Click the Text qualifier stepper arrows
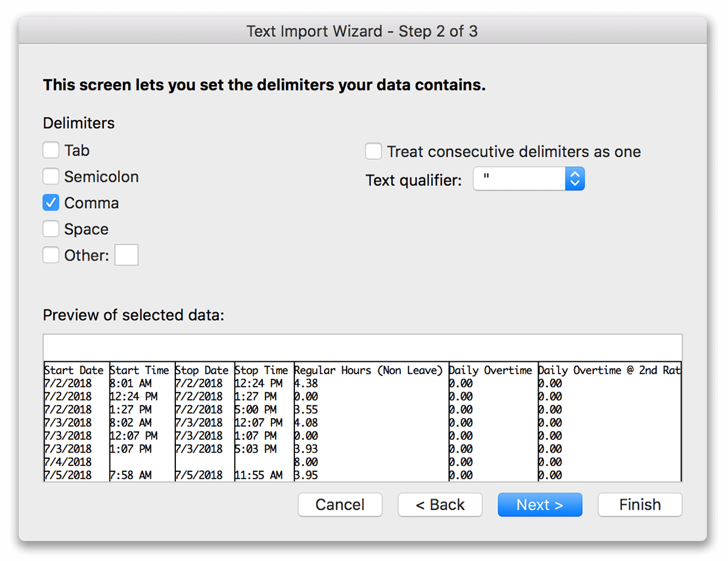728x561 pixels. [574, 179]
